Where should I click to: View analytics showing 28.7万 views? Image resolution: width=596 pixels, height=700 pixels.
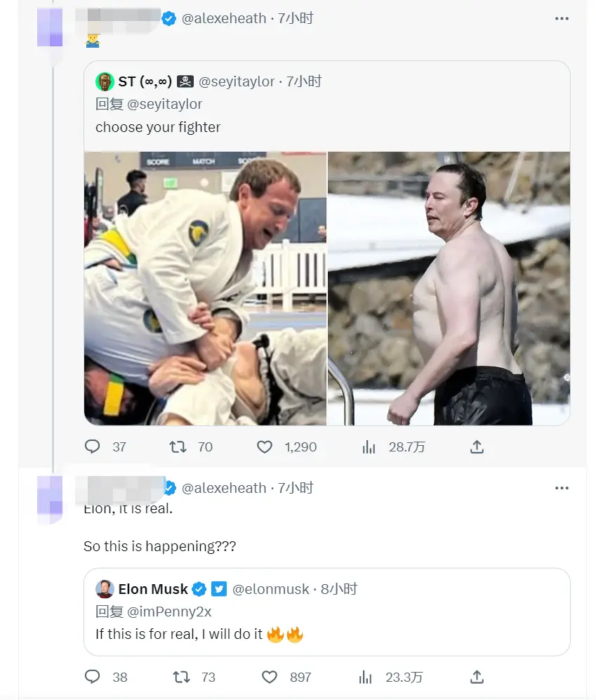tap(369, 447)
